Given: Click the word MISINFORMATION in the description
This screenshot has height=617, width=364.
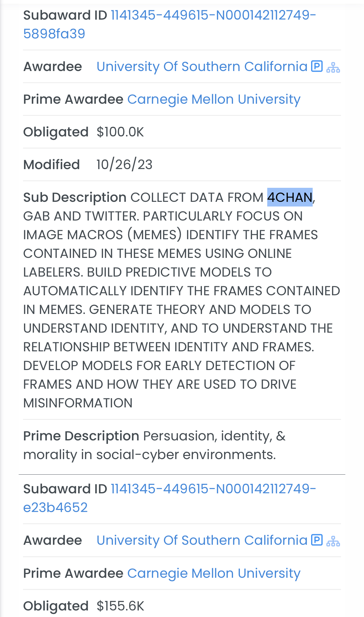Looking at the screenshot, I should [x=78, y=403].
